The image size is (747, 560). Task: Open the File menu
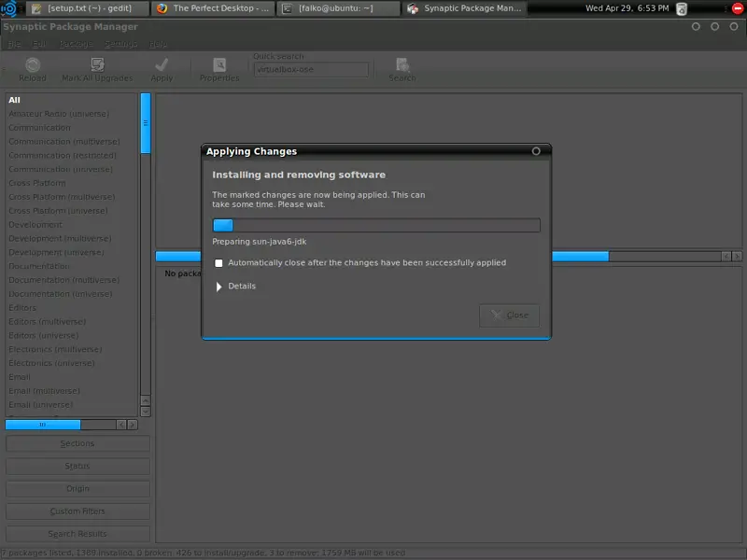click(14, 44)
